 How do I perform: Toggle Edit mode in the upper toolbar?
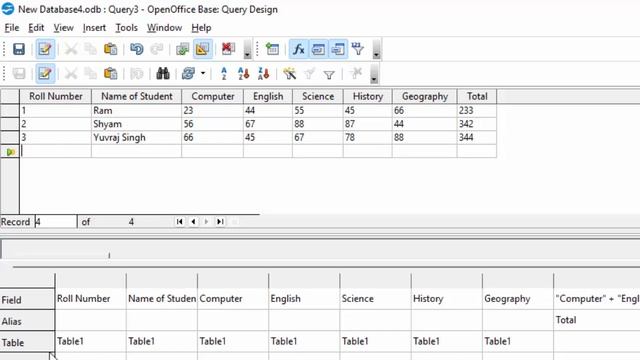point(45,49)
